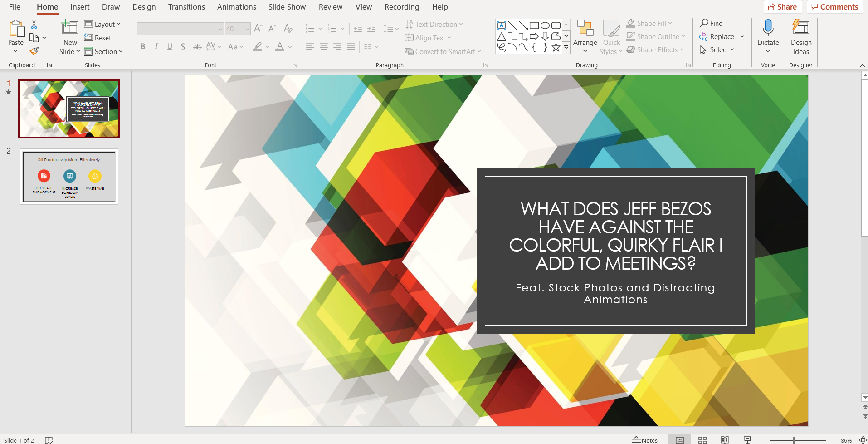Open the File menu

pos(15,7)
